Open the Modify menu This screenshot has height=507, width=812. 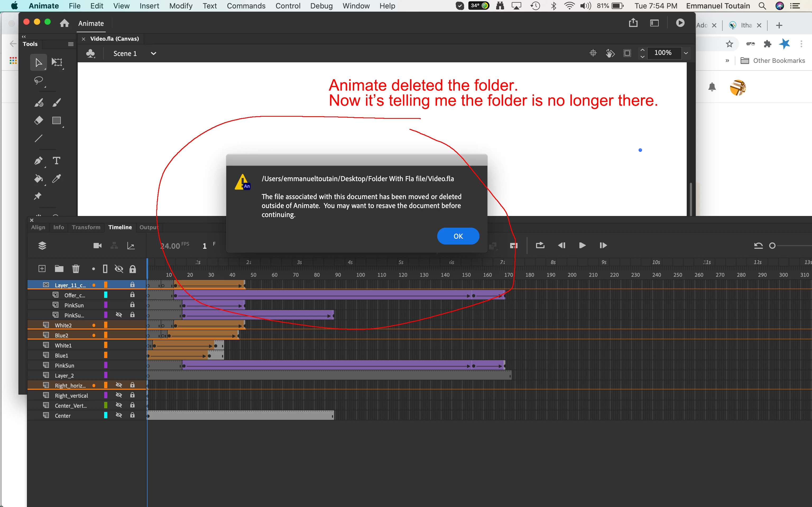click(x=181, y=6)
